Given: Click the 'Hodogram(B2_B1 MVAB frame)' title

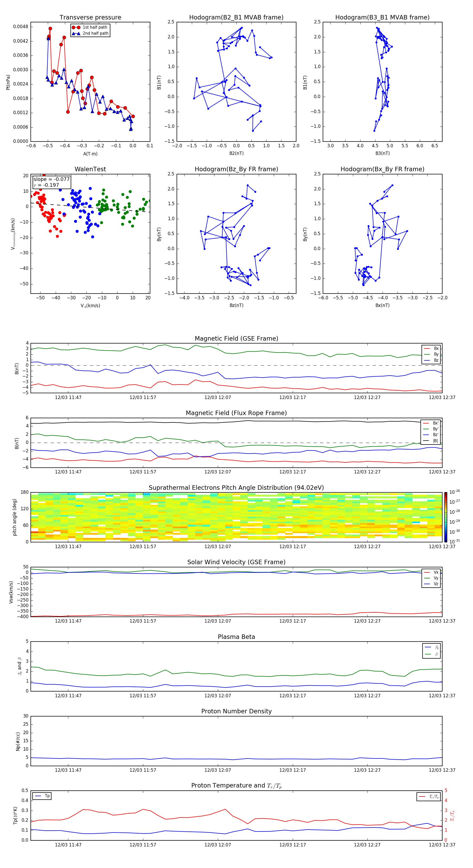Looking at the screenshot, I should pyautogui.click(x=236, y=18).
